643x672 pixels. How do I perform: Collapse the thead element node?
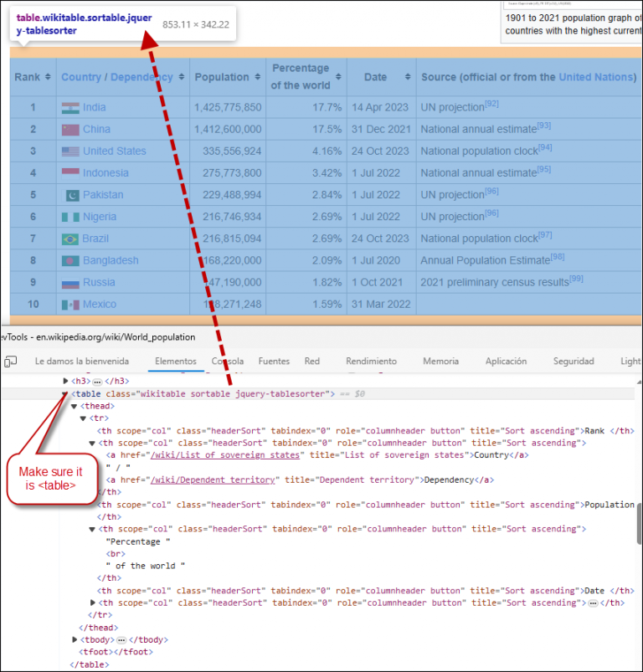tap(75, 406)
